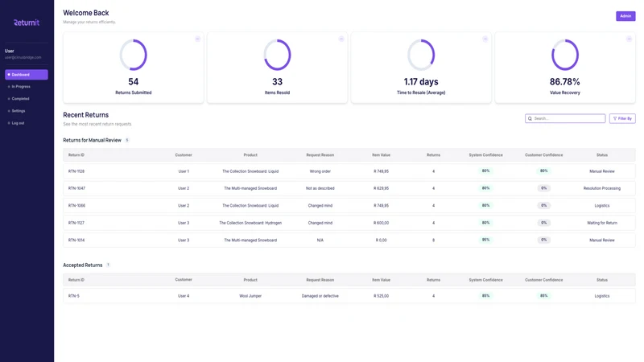Click the options icon on Items Resold card
The image size is (644, 362).
[341, 39]
